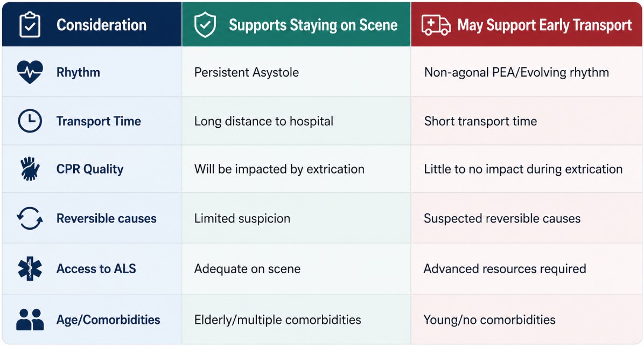Click the Consideration column header text
The image size is (644, 346).
(x=101, y=25)
